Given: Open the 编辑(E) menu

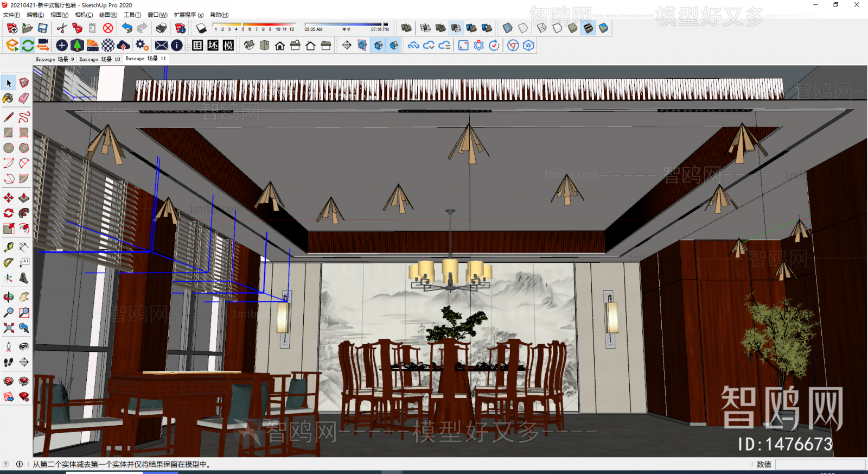Looking at the screenshot, I should point(35,15).
